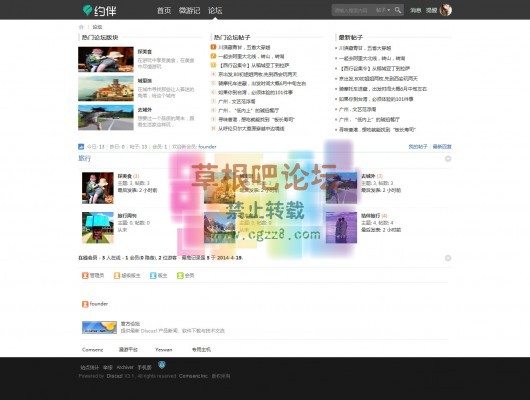Click the magnifier search icon

click(398, 10)
